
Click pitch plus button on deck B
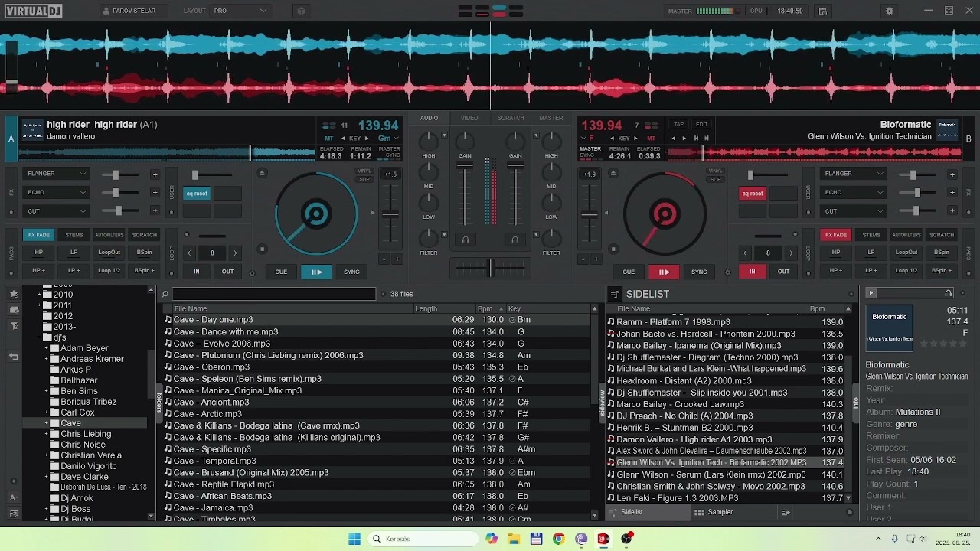coord(596,259)
